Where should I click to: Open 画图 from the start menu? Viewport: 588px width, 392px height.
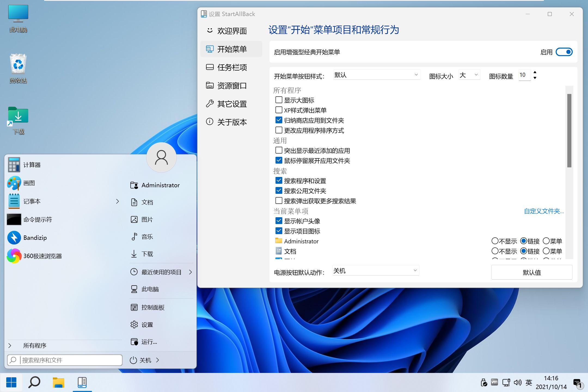point(29,183)
